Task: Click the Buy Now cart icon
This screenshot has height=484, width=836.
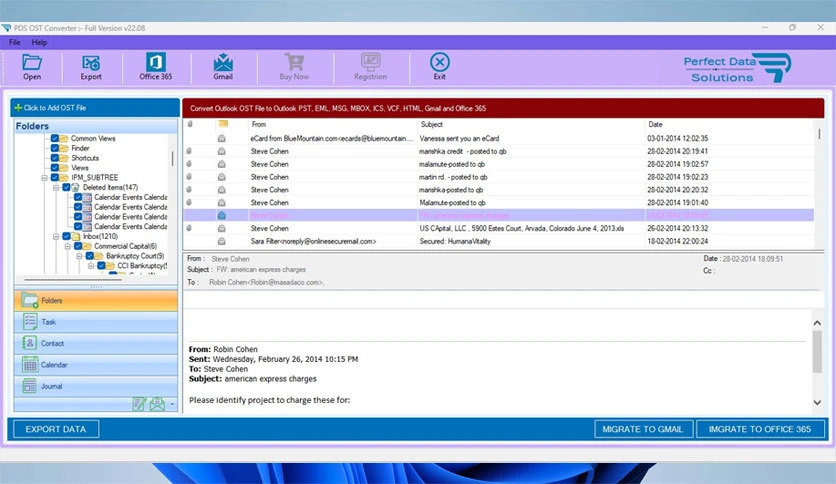Action: 294,62
